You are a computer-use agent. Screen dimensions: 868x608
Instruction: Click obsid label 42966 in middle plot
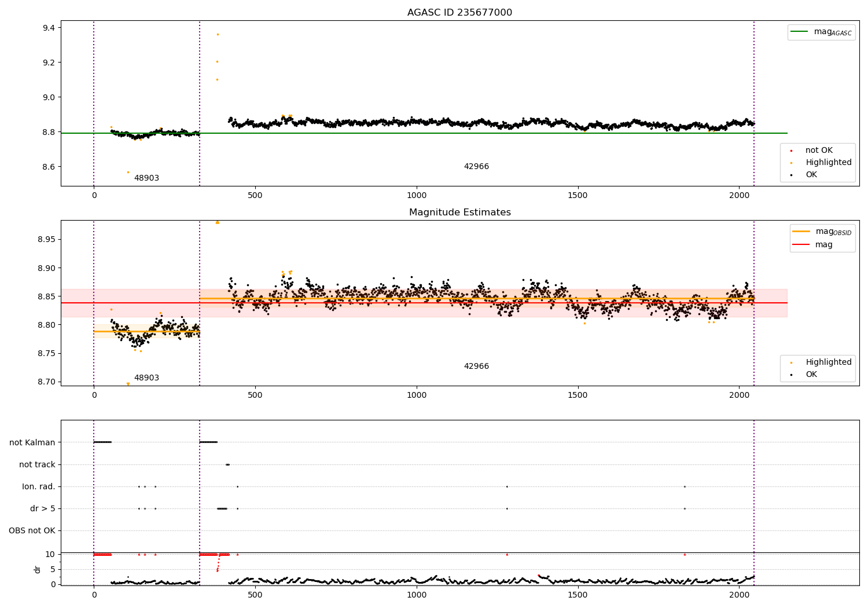476,367
